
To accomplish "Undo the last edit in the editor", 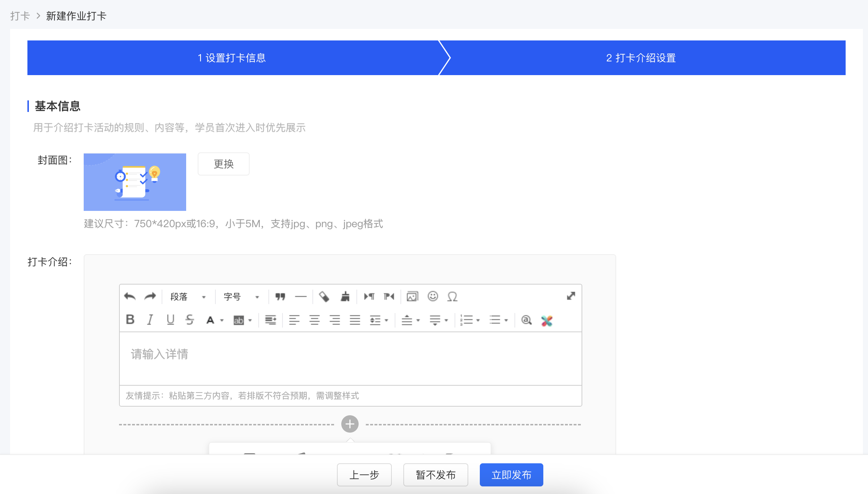I will [130, 296].
